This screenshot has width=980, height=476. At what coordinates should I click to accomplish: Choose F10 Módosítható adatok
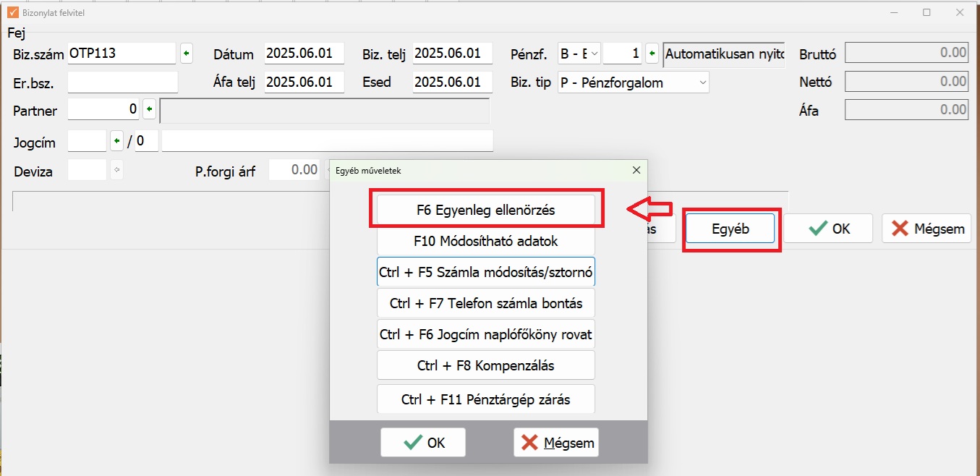(x=485, y=241)
